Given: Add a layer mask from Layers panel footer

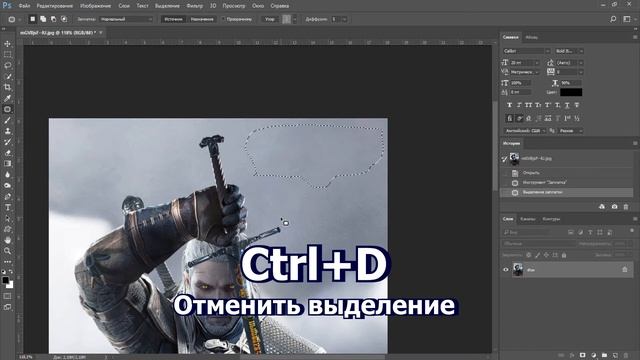Looking at the screenshot, I should click(x=582, y=356).
